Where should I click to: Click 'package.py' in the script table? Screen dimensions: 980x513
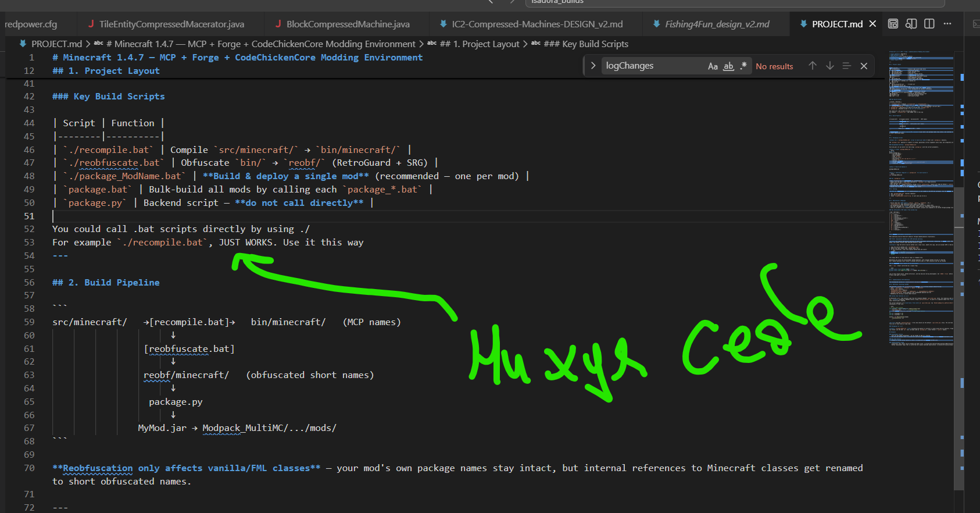95,203
